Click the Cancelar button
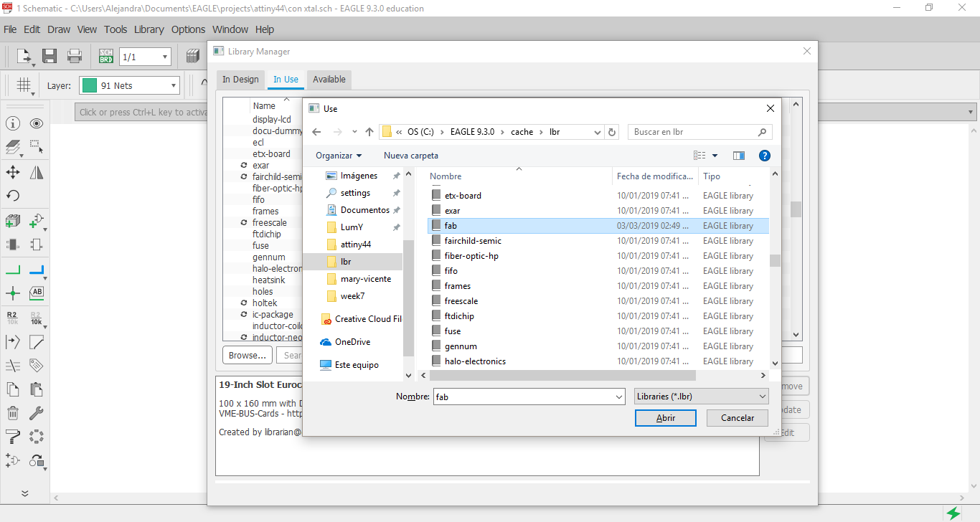The height and width of the screenshot is (522, 980). coord(738,418)
